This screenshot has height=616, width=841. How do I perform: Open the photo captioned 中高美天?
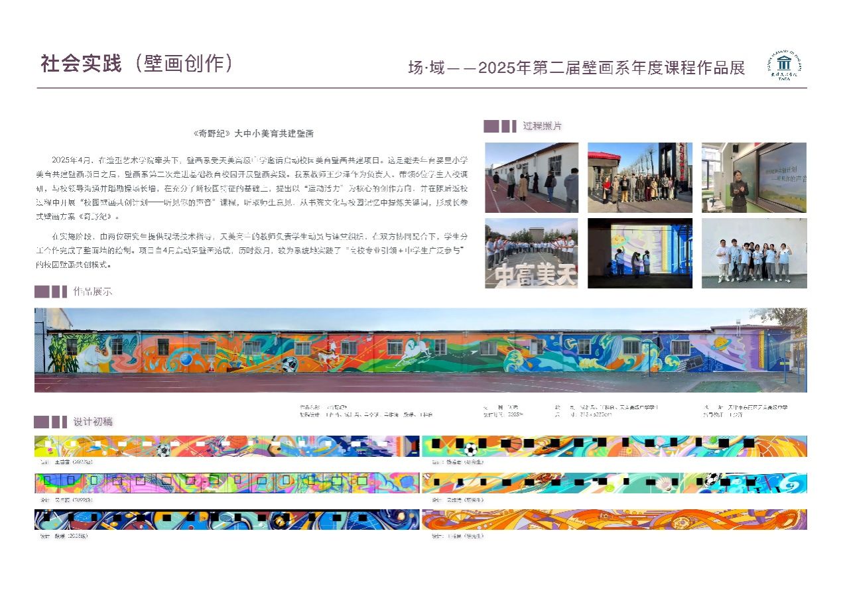(531, 253)
